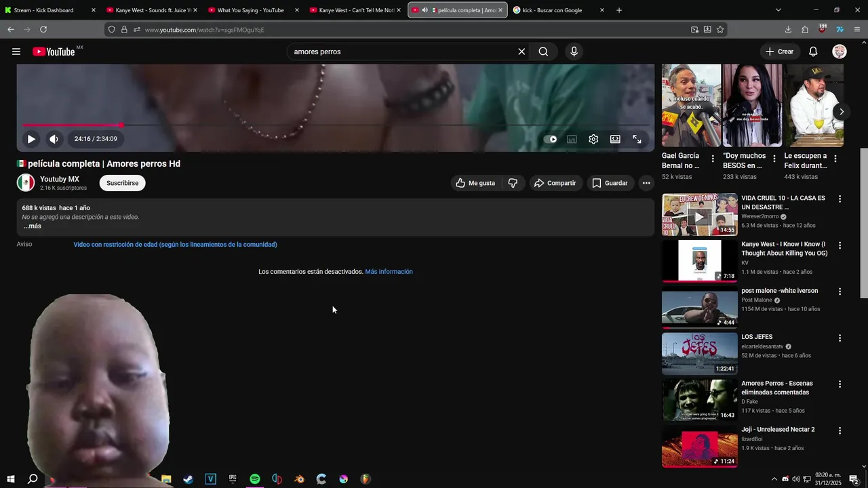Open the YouTube hamburger guide menu
The image size is (868, 488).
(x=16, y=52)
